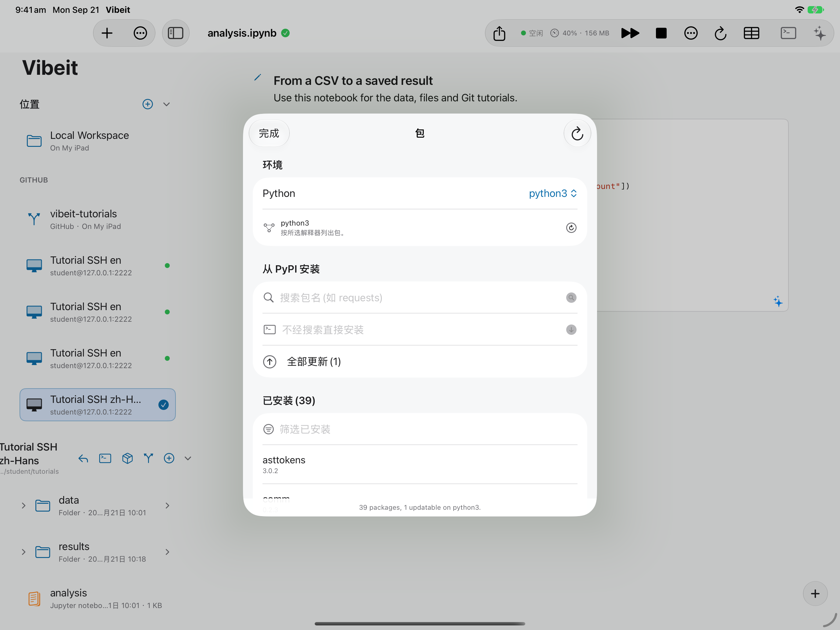
Task: Stop kernel execution with the square button
Action: coord(661,33)
